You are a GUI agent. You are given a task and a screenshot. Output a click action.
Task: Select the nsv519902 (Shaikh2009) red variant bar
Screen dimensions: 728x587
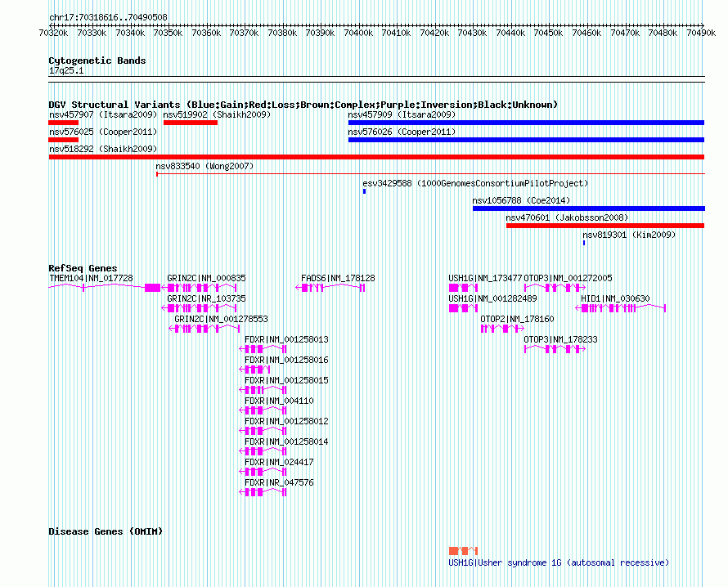point(191,123)
